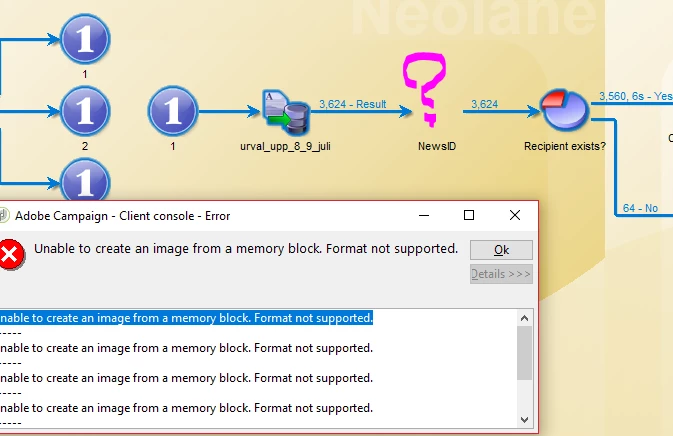Click the highlighted first error line

pos(186,318)
